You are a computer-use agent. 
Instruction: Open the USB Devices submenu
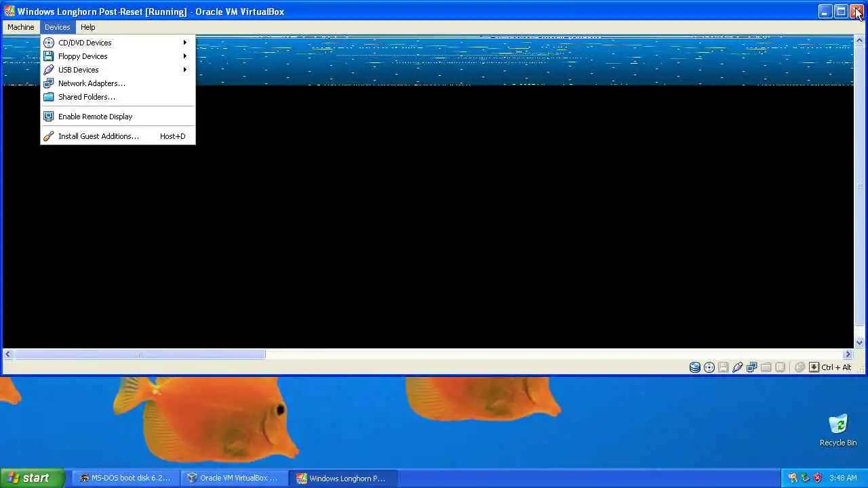coord(117,70)
